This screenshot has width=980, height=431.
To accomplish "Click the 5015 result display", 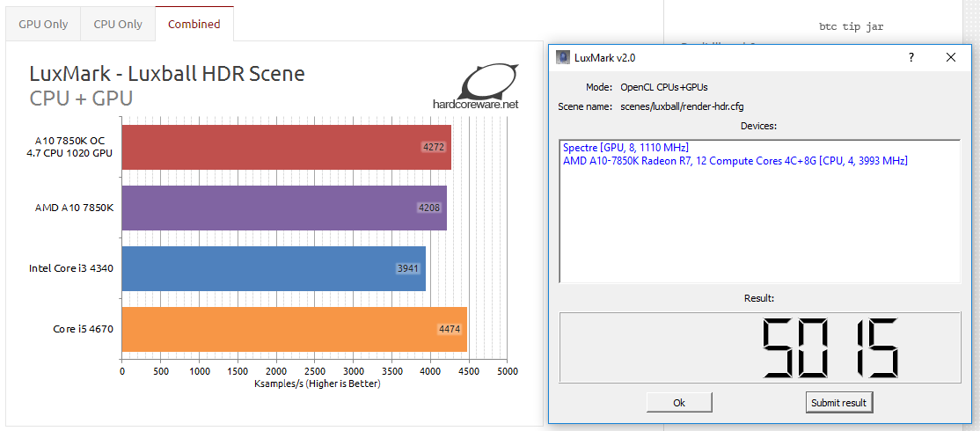I will (760, 347).
